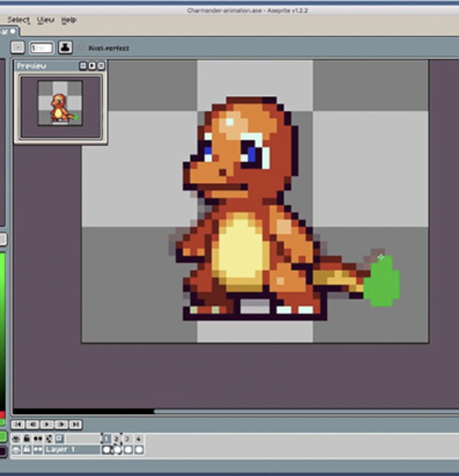Viewport: 459px width, 476px height.
Task: Click the brush type button in the context bar
Action: [17, 48]
